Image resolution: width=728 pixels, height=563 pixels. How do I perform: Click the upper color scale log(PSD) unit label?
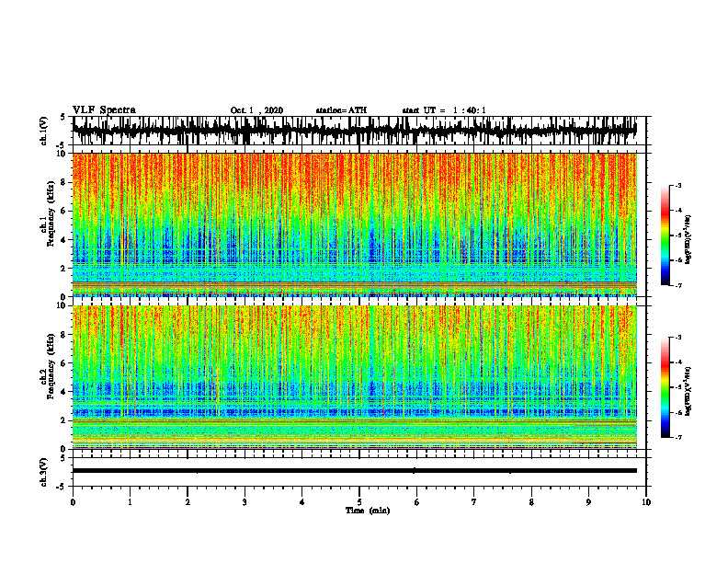688,240
